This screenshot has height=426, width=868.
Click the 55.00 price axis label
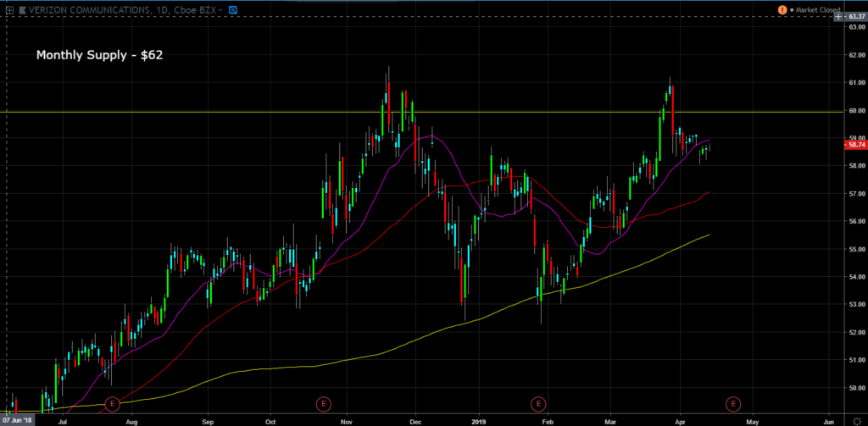[856, 249]
